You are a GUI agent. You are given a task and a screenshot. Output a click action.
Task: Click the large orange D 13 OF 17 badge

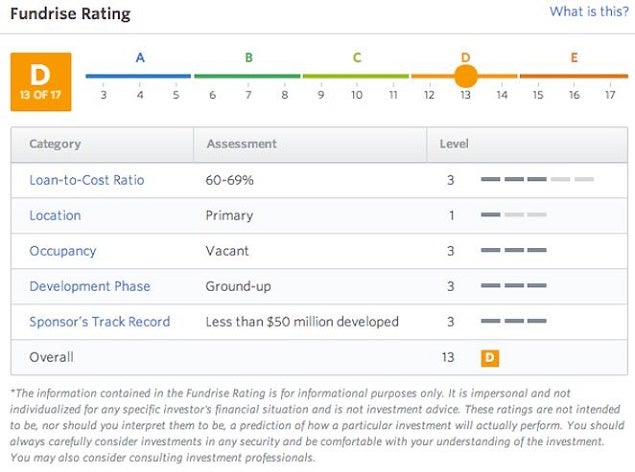pyautogui.click(x=41, y=82)
